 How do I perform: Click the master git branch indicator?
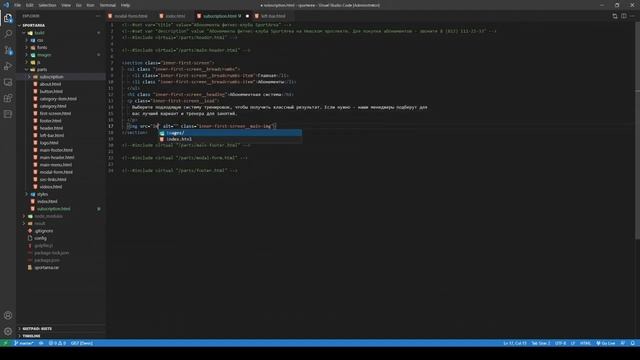(24, 343)
